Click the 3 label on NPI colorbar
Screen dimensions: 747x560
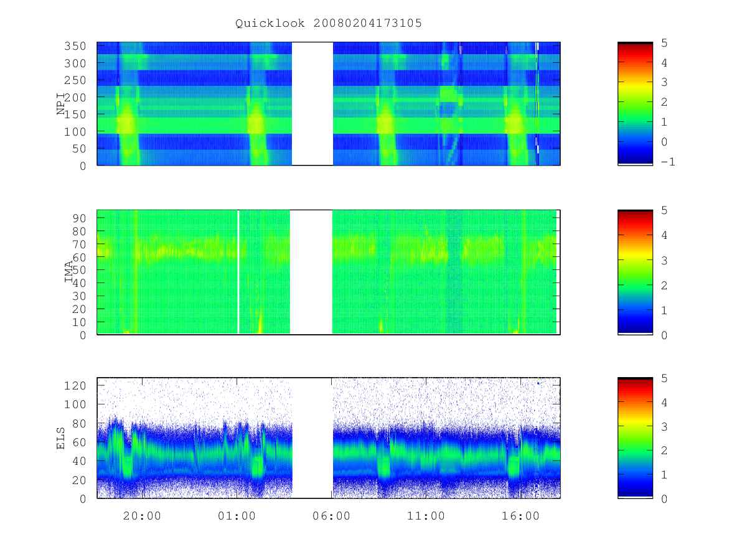click(x=664, y=82)
